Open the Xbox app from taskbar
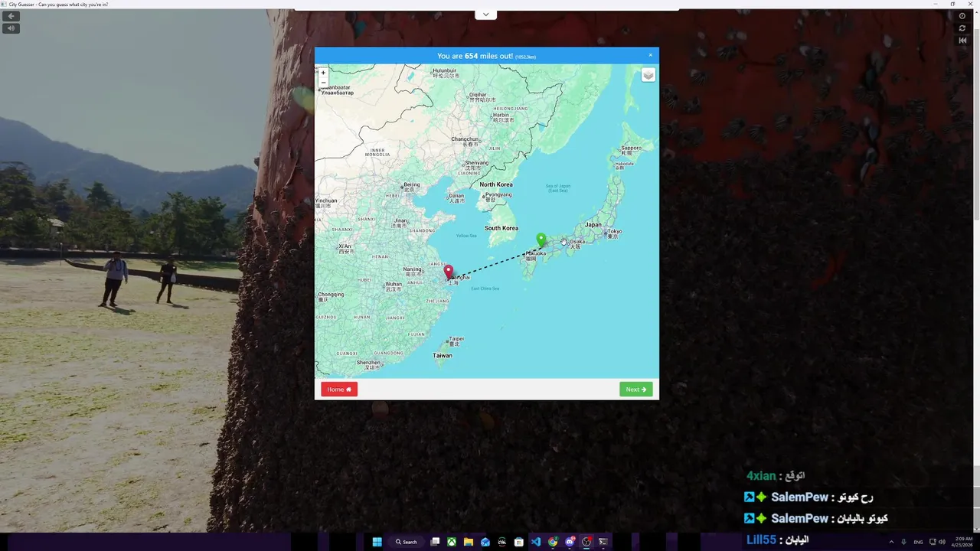Image resolution: width=980 pixels, height=551 pixels. 452,542
